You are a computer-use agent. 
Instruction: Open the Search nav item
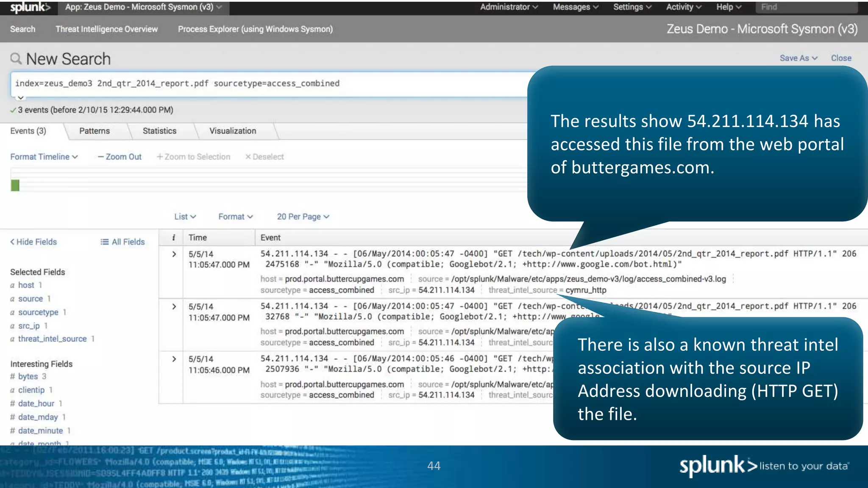point(23,29)
